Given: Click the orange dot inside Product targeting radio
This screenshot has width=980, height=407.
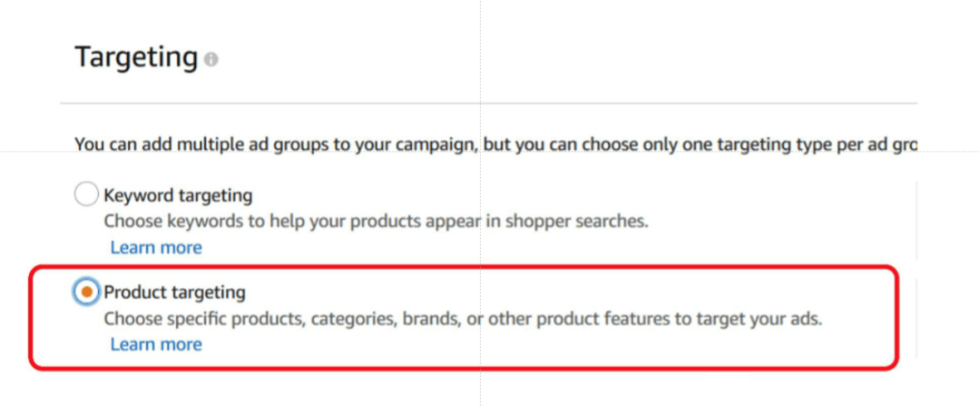Looking at the screenshot, I should (86, 292).
